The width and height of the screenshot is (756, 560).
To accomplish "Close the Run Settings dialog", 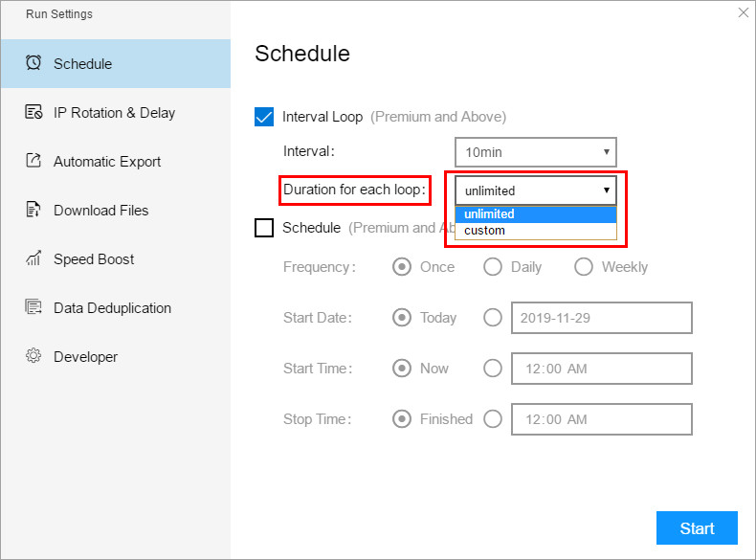I will coord(743,13).
